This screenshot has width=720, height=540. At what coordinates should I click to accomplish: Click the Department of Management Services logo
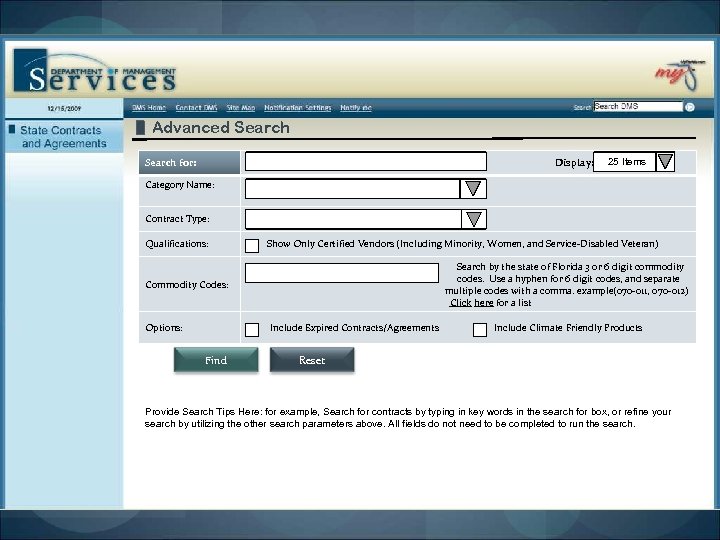(x=95, y=70)
